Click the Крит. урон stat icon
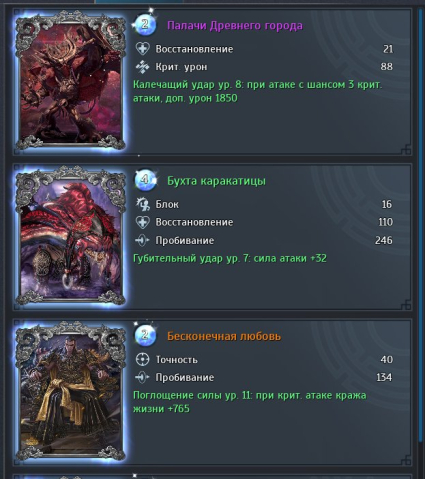The height and width of the screenshot is (479, 425). point(142,67)
